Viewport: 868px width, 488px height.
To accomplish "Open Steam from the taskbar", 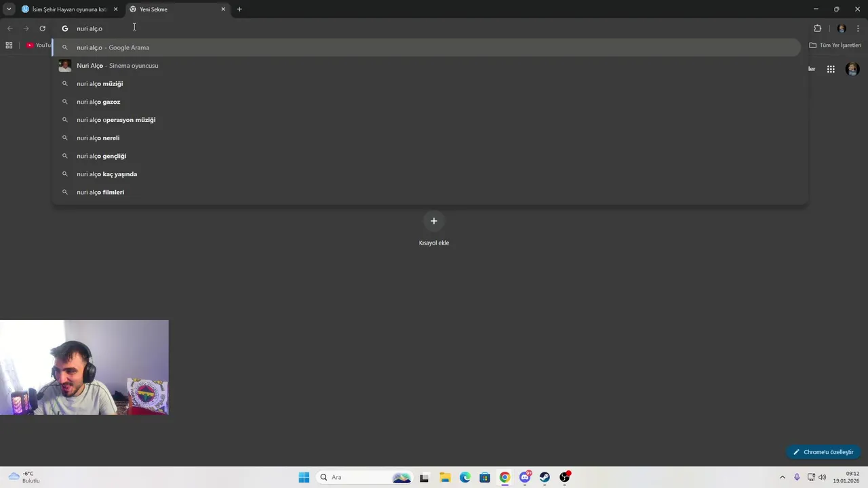I will (545, 477).
